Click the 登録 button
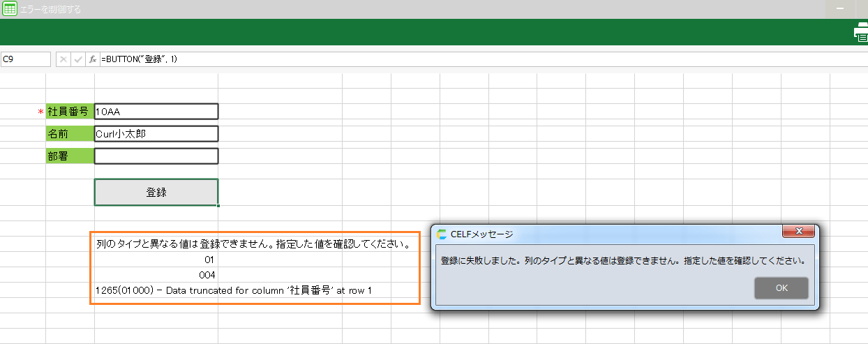The image size is (868, 344). pyautogui.click(x=156, y=192)
